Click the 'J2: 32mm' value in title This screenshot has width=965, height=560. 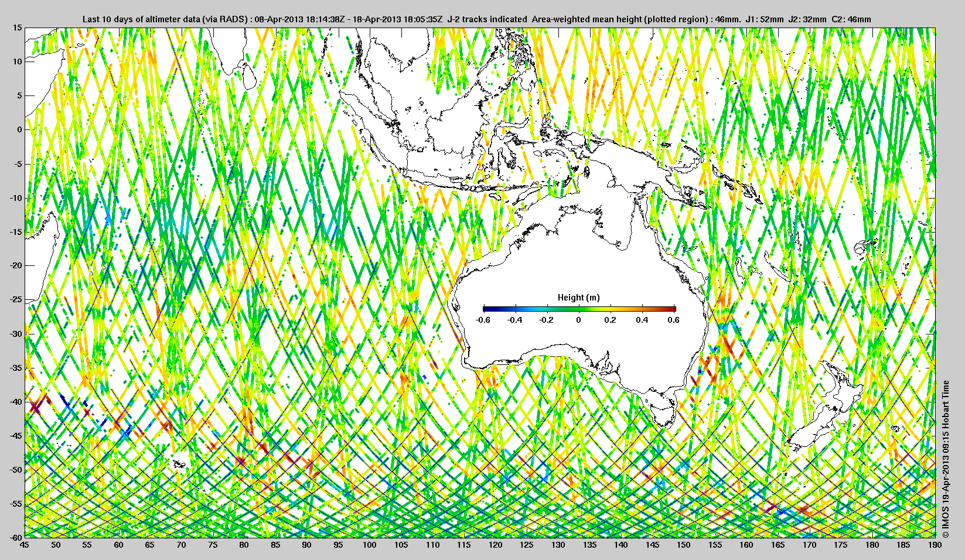click(x=807, y=19)
